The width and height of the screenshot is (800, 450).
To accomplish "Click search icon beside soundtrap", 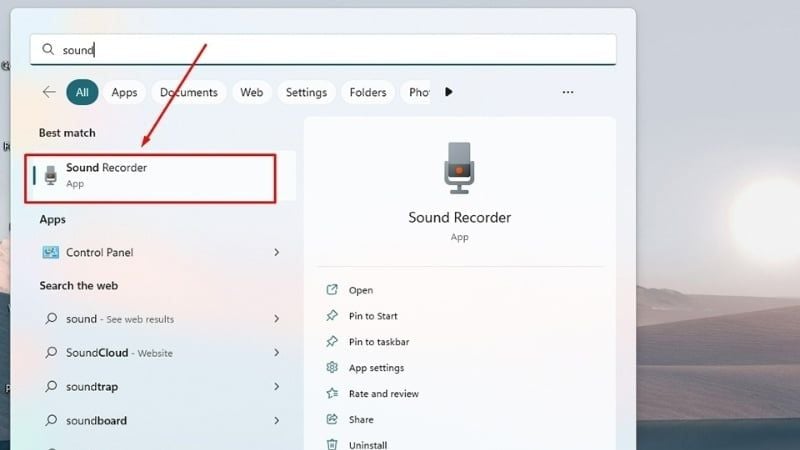I will 51,386.
